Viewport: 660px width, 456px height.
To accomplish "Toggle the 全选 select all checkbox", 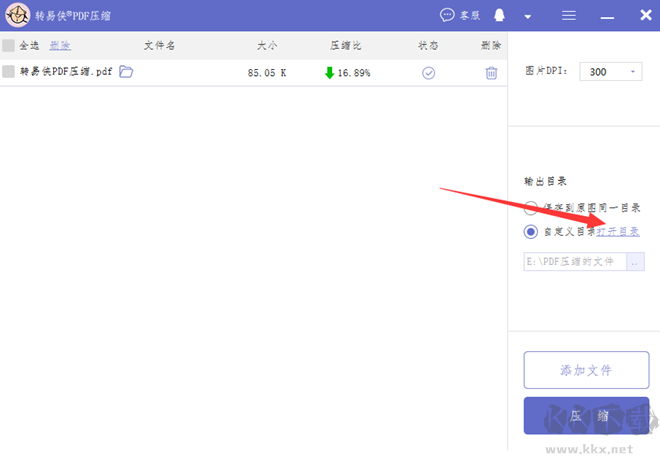I will tap(9, 46).
